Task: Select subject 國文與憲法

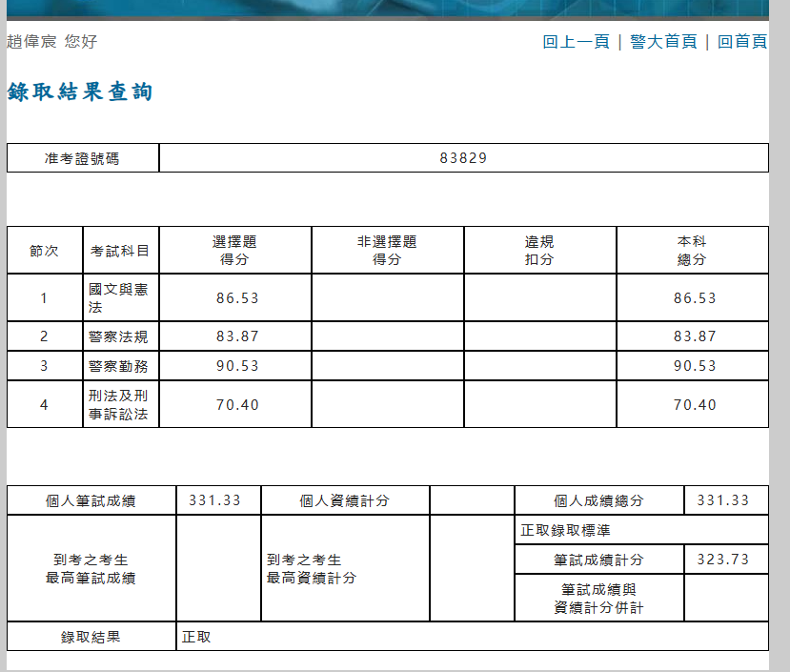Action: point(118,298)
